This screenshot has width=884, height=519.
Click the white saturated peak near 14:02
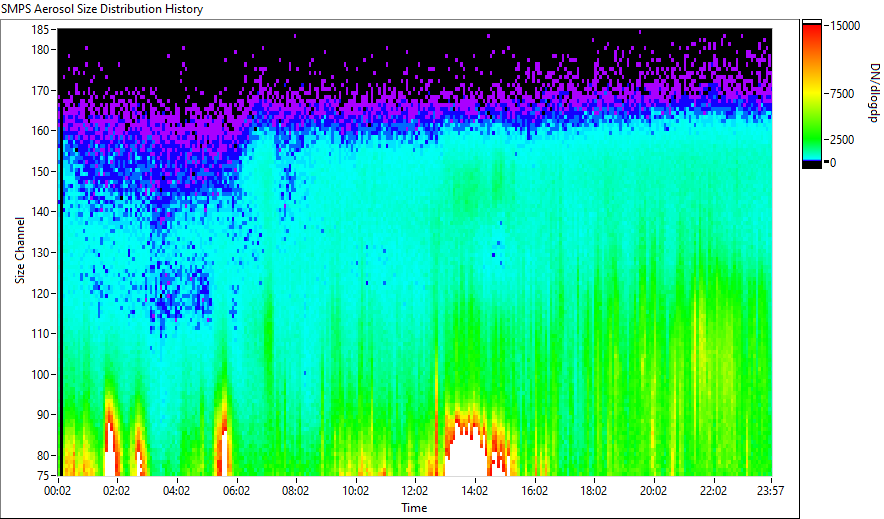tap(467, 455)
